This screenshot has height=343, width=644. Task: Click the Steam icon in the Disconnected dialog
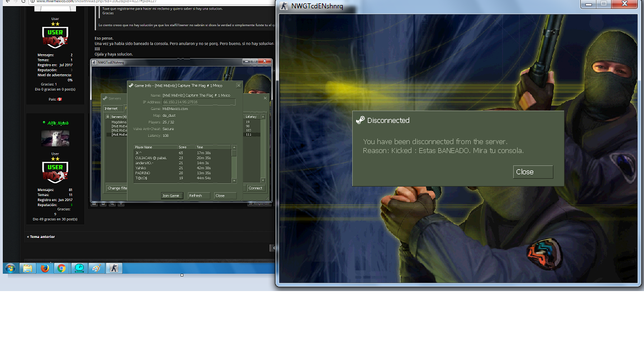pyautogui.click(x=360, y=120)
